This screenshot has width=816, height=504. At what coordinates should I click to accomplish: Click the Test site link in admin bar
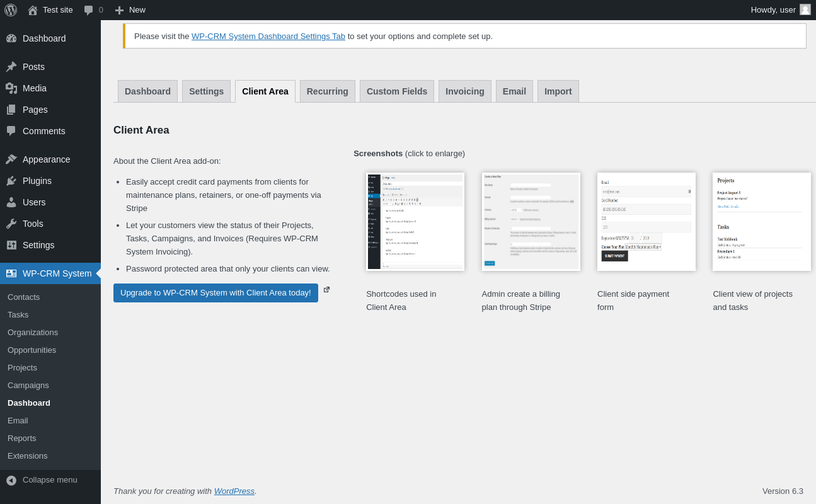(58, 10)
